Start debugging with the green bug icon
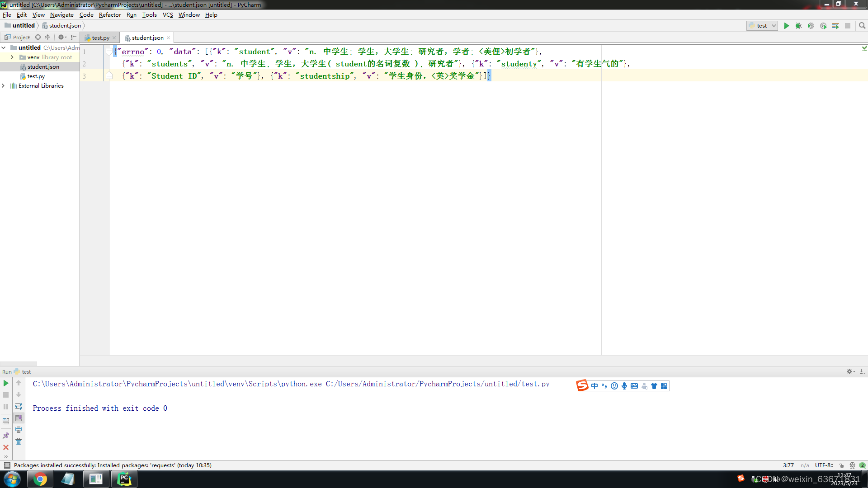The height and width of the screenshot is (488, 868). [x=799, y=26]
